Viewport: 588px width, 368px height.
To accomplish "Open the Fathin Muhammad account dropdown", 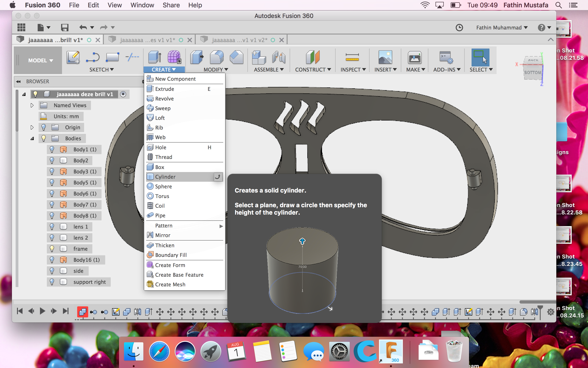I will coord(502,28).
